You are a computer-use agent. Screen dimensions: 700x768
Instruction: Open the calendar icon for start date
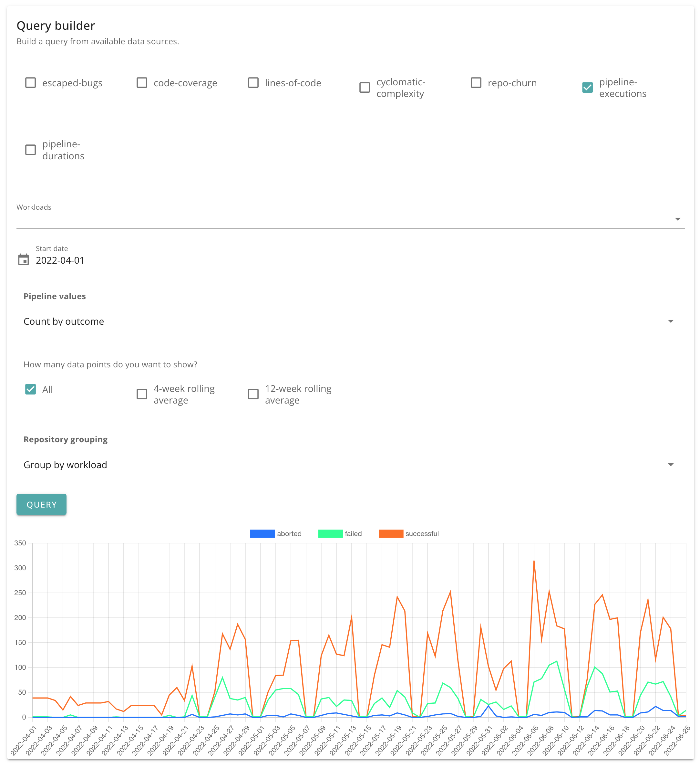[x=24, y=260]
